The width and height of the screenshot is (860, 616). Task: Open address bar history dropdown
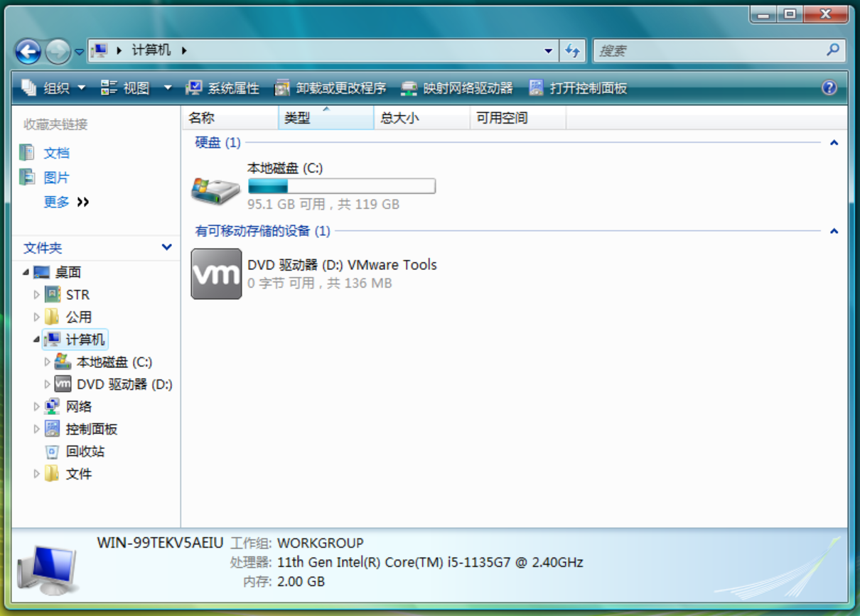[x=548, y=51]
